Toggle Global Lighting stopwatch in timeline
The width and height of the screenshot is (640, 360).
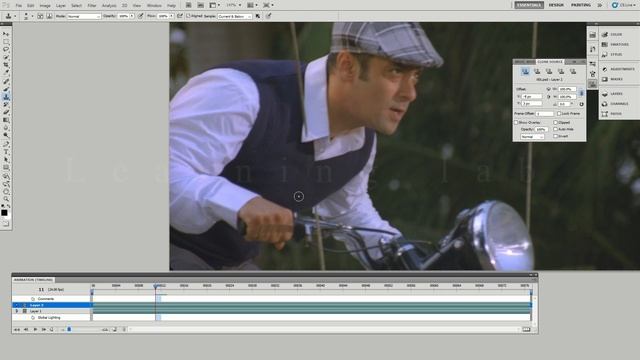[x=33, y=318]
